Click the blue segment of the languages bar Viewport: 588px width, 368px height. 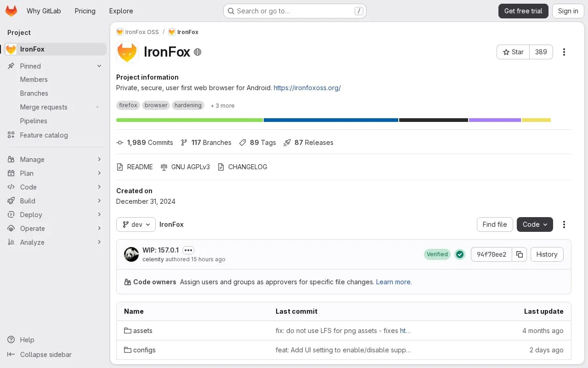coord(331,120)
